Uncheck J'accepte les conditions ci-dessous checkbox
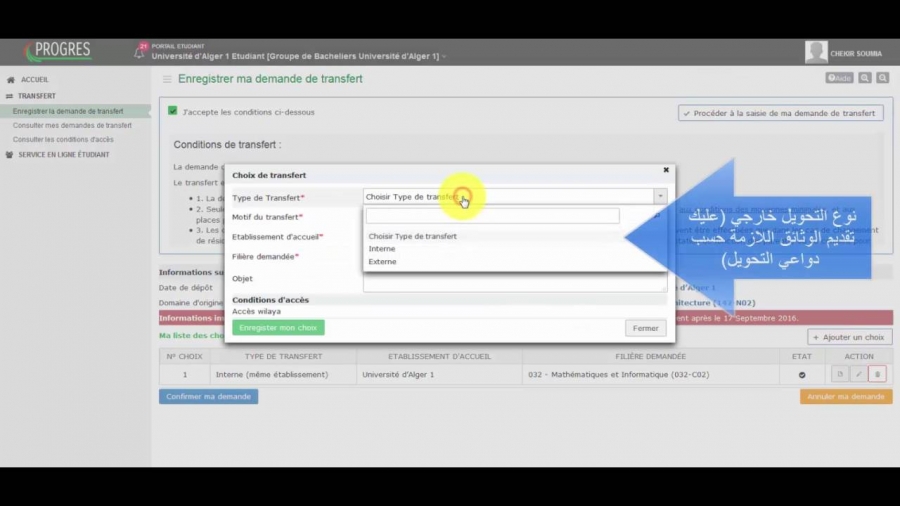 (173, 111)
